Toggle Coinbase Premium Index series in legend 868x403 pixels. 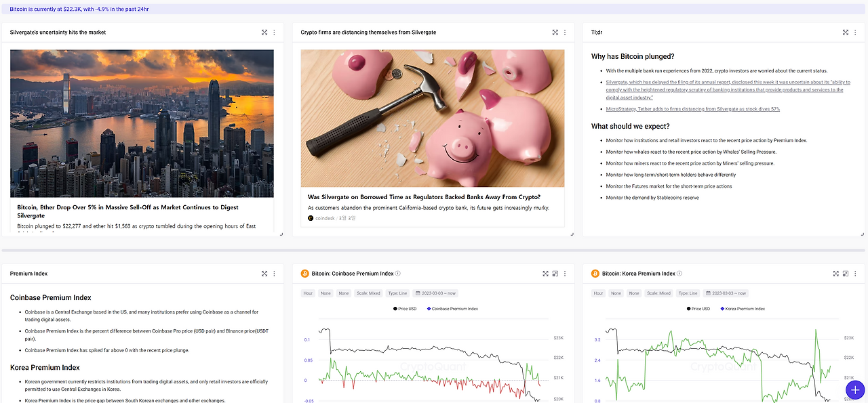pyautogui.click(x=452, y=309)
